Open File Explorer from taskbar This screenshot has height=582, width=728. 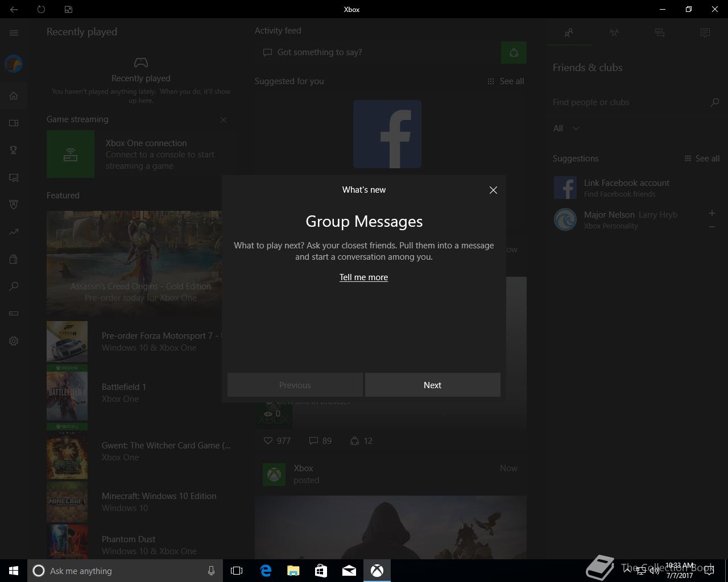click(293, 571)
